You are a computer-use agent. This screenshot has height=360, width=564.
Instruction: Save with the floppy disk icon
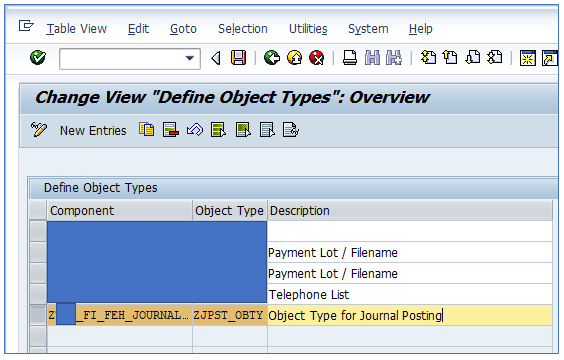coord(238,58)
